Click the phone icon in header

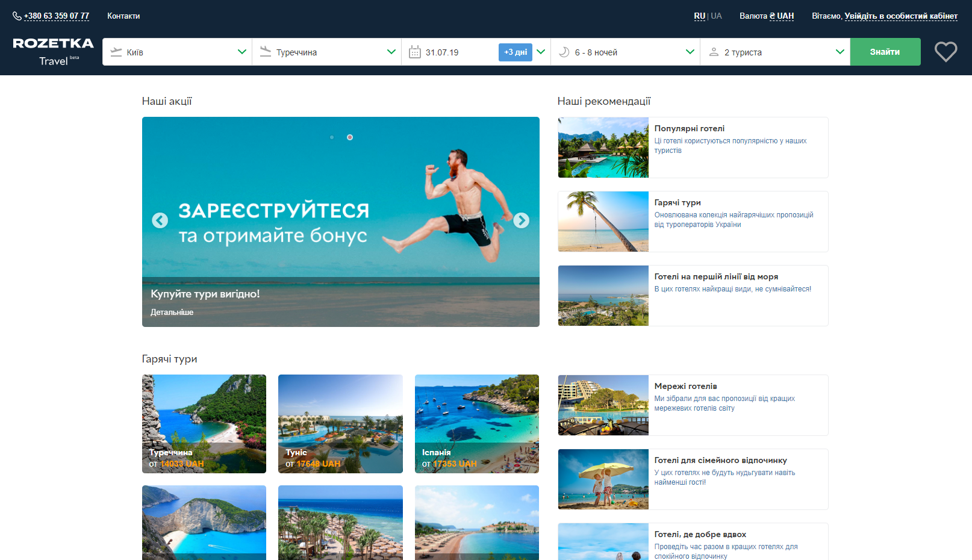[x=17, y=16]
